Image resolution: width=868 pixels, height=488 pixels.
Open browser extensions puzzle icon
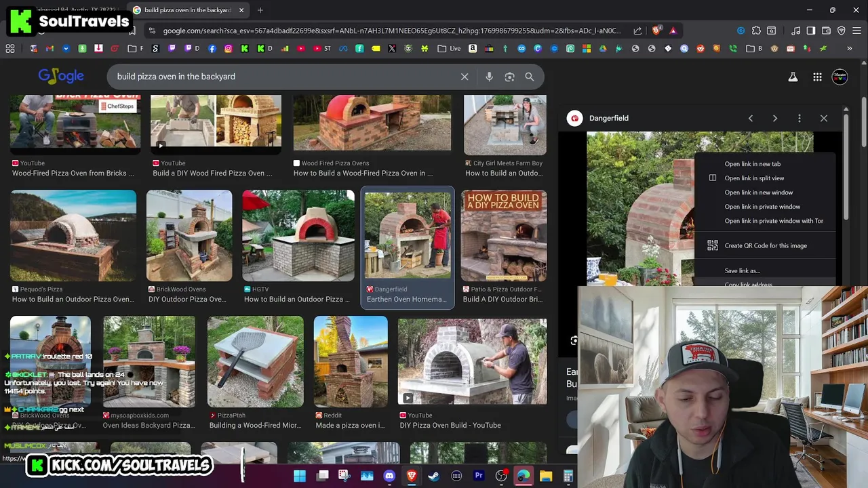pos(756,30)
